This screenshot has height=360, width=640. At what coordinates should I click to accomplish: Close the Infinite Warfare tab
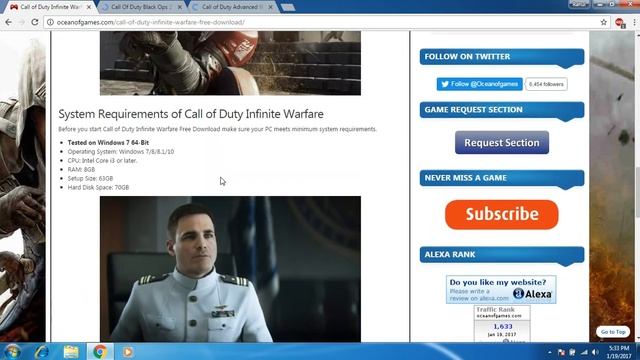click(89, 7)
